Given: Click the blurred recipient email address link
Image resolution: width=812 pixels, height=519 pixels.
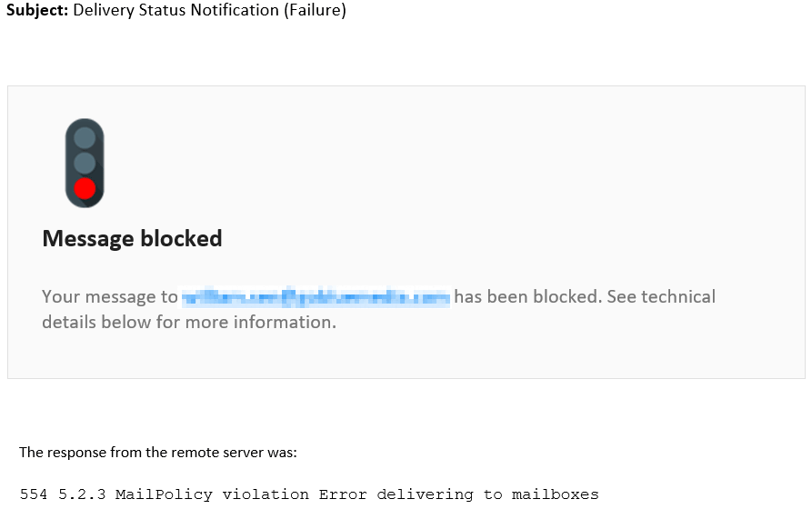Looking at the screenshot, I should pyautogui.click(x=316, y=297).
